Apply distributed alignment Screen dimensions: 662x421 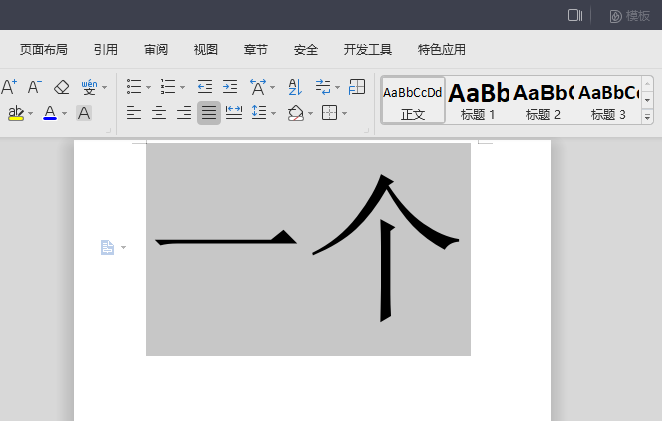pos(234,113)
